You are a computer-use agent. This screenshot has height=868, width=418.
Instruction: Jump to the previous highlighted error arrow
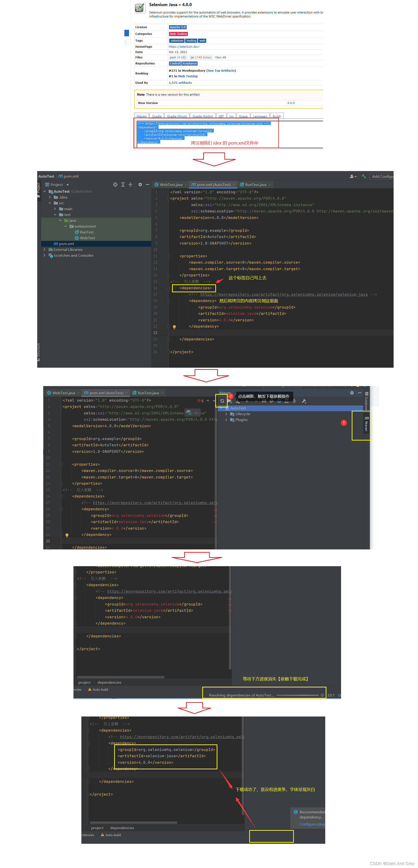point(208,401)
